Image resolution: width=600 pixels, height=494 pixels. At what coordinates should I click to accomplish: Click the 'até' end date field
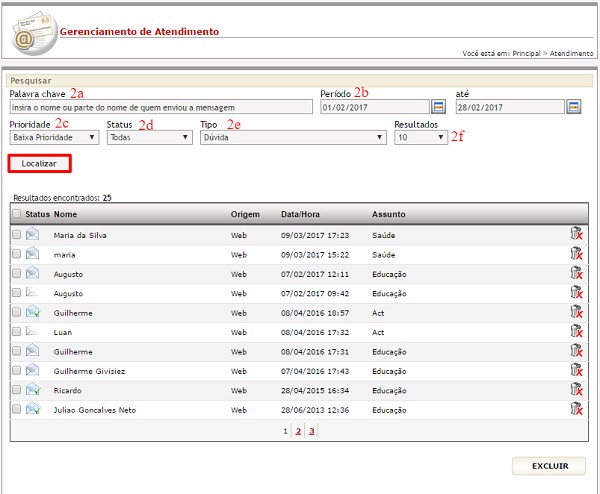coord(510,107)
